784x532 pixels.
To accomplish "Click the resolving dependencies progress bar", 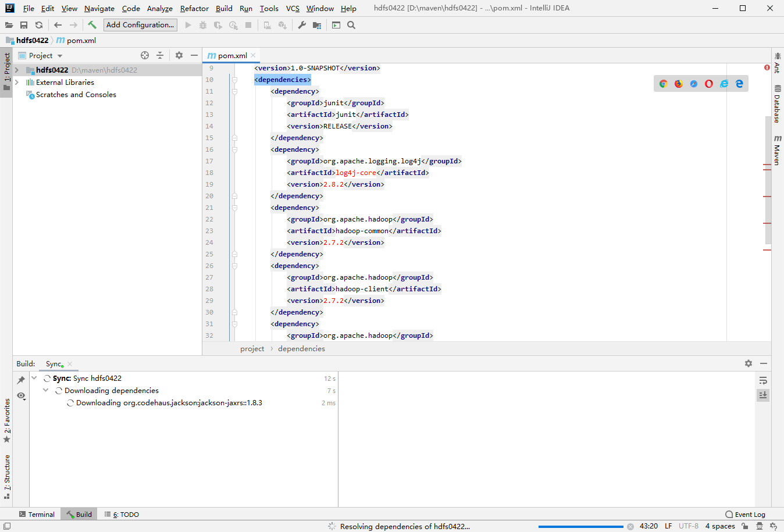I will click(x=581, y=527).
